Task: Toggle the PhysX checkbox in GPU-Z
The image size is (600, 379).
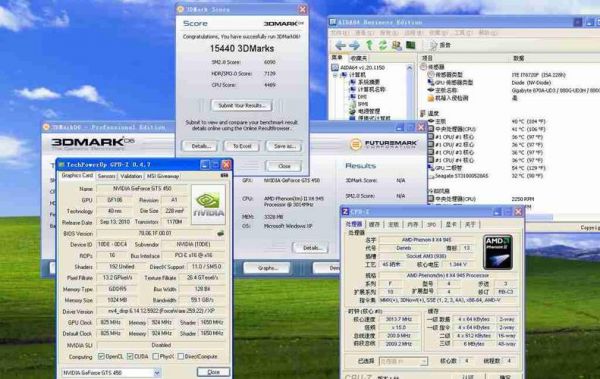Action: (156, 356)
